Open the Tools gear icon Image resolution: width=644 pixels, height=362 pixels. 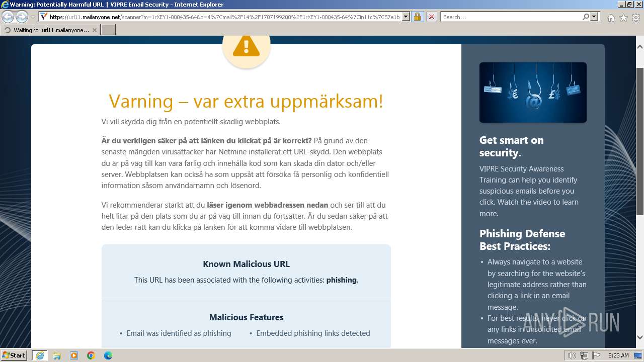click(x=636, y=17)
